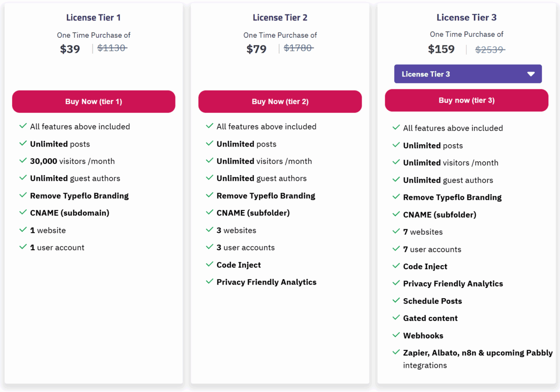
Task: Click the strikethrough $1780 original price
Action: (299, 47)
